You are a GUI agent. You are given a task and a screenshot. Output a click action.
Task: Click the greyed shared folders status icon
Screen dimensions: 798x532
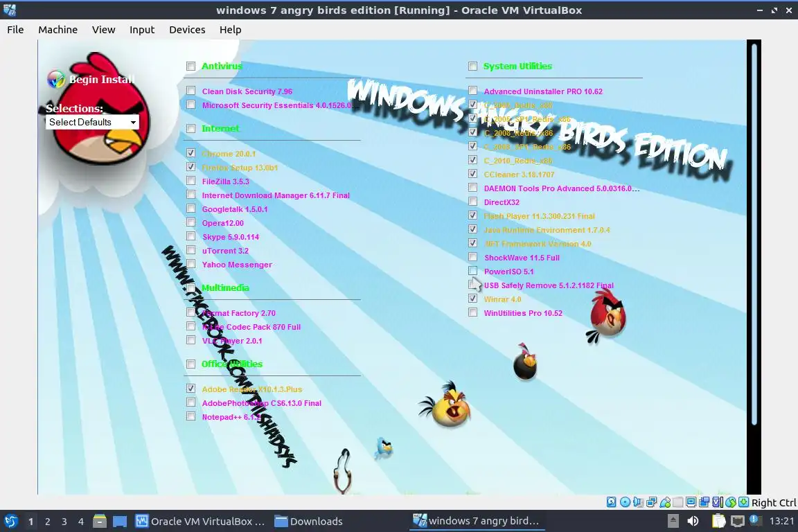click(x=678, y=502)
